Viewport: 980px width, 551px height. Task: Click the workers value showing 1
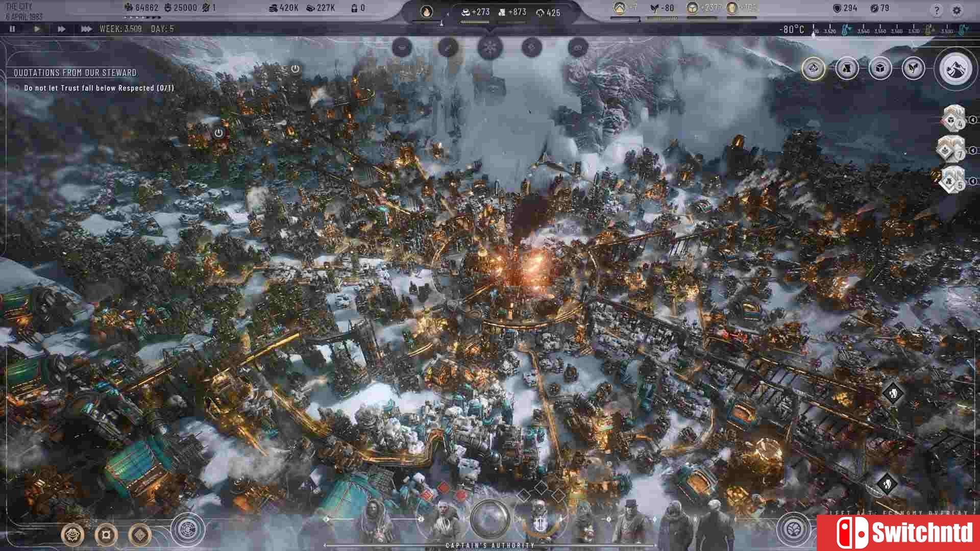[209, 8]
